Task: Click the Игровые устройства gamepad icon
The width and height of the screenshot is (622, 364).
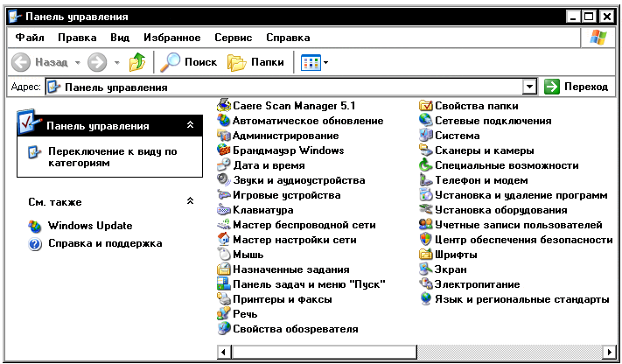Action: coord(224,195)
